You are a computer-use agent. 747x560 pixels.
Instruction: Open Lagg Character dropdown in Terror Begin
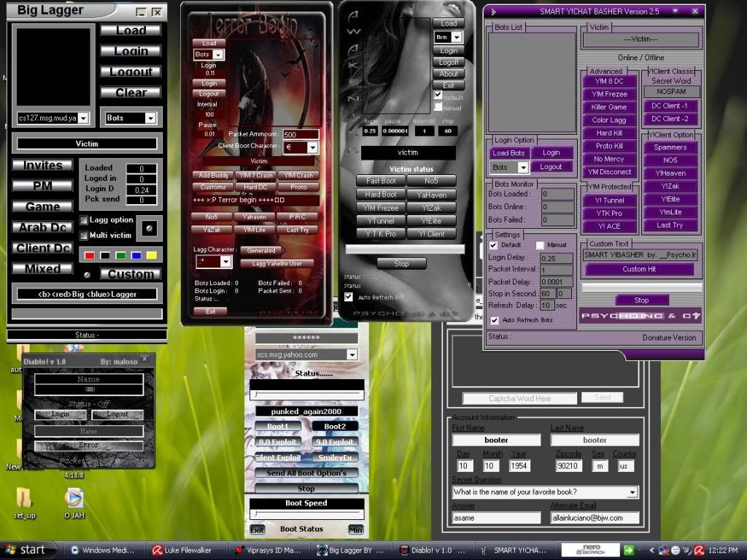[x=225, y=262]
